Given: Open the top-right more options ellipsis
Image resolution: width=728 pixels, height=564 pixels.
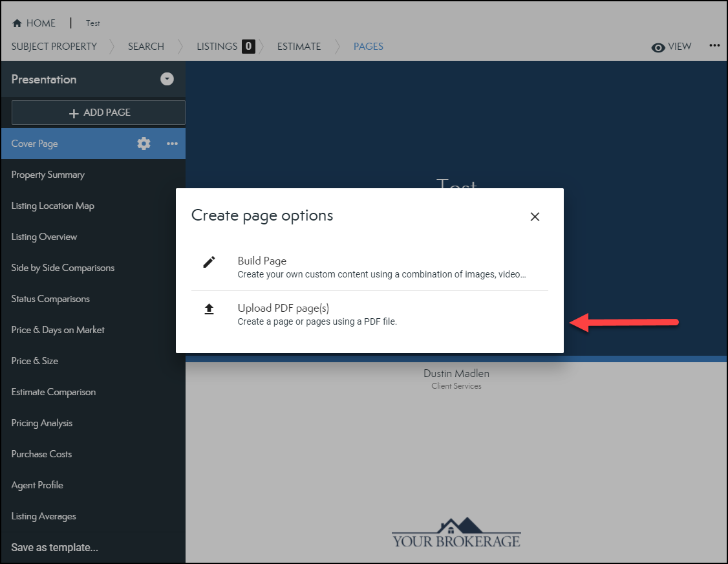Looking at the screenshot, I should pyautogui.click(x=714, y=46).
